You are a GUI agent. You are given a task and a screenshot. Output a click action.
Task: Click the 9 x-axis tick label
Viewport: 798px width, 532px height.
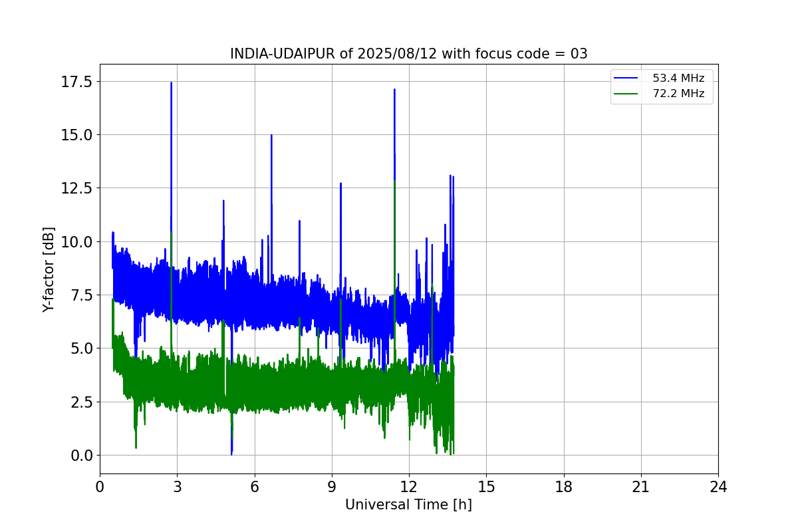[x=332, y=487]
